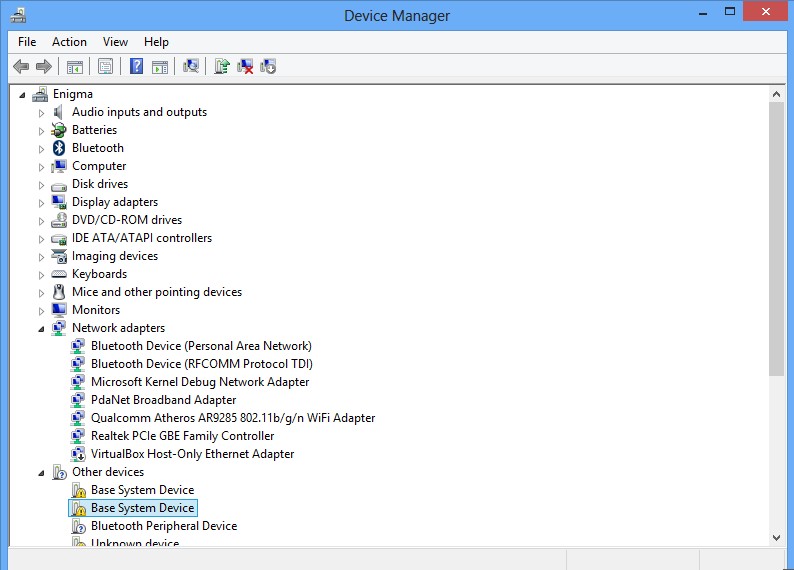The image size is (794, 570).
Task: Open the File menu
Action: tap(27, 42)
